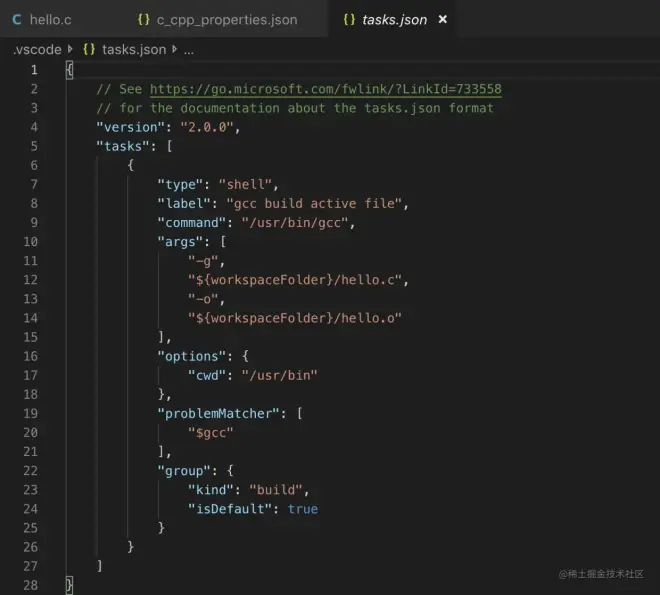
Task: Click the "$gcc" value
Action: (x=210, y=433)
